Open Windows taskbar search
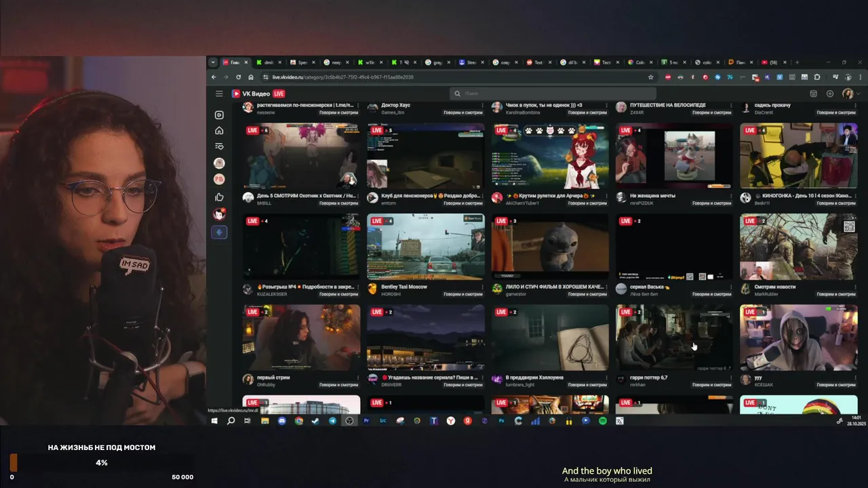Image resolution: width=868 pixels, height=488 pixels. (x=231, y=421)
